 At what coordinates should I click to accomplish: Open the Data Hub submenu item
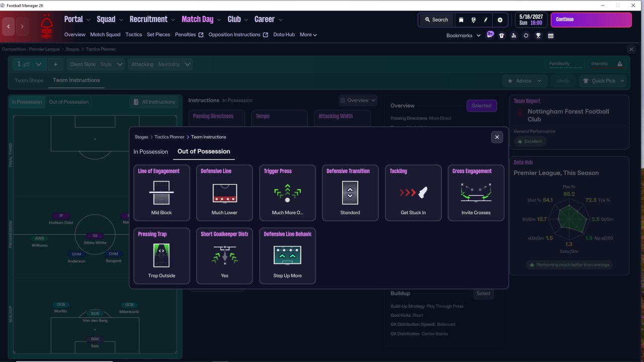click(284, 35)
